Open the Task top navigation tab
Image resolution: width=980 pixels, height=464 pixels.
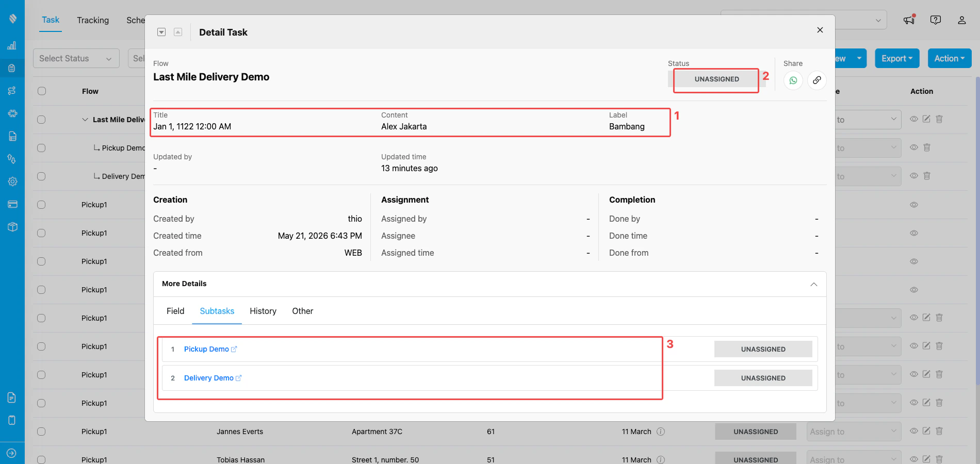(x=51, y=20)
